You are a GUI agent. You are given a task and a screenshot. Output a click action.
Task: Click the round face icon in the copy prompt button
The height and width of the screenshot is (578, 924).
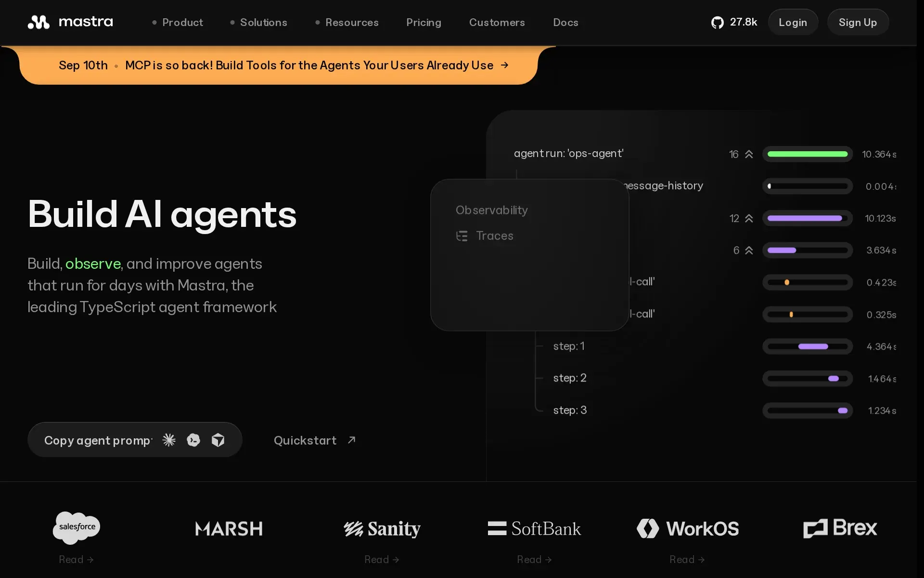pos(193,440)
